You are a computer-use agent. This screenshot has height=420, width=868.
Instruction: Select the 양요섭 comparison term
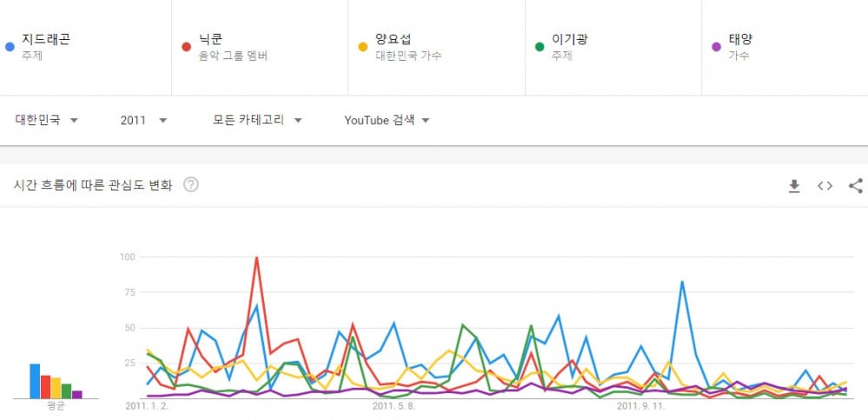pyautogui.click(x=437, y=48)
